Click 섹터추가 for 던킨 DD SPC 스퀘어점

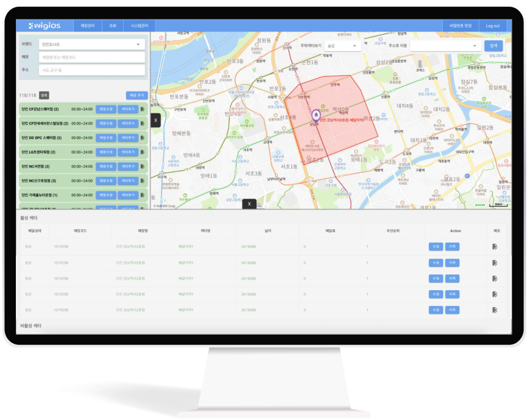click(128, 138)
